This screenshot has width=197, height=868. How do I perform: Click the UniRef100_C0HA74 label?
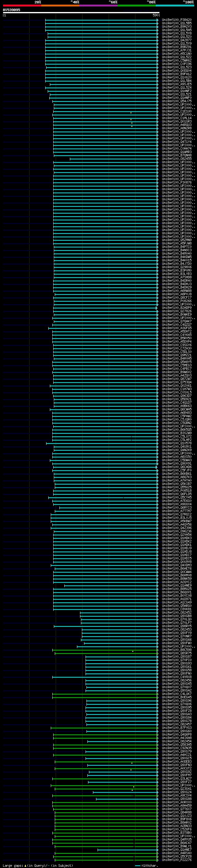[x=176, y=149]
